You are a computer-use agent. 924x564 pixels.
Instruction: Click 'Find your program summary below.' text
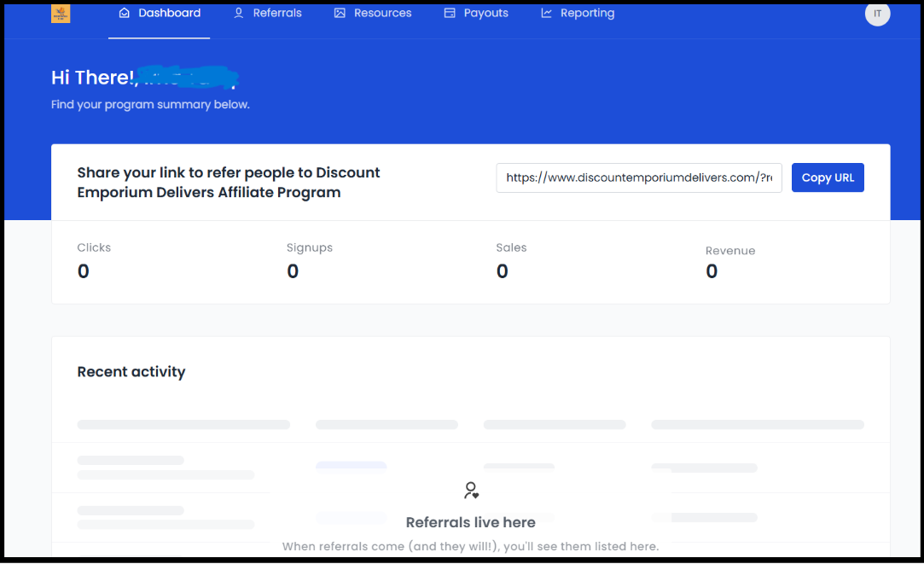click(x=150, y=104)
